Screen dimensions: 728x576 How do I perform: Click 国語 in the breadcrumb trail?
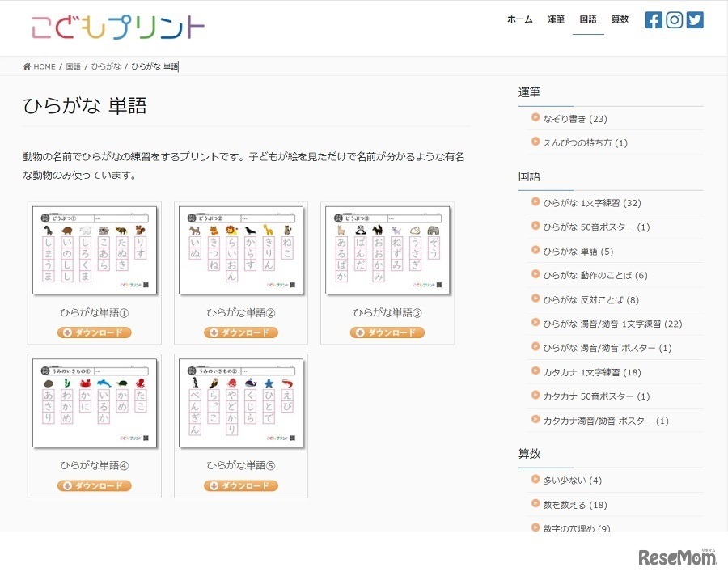click(74, 66)
